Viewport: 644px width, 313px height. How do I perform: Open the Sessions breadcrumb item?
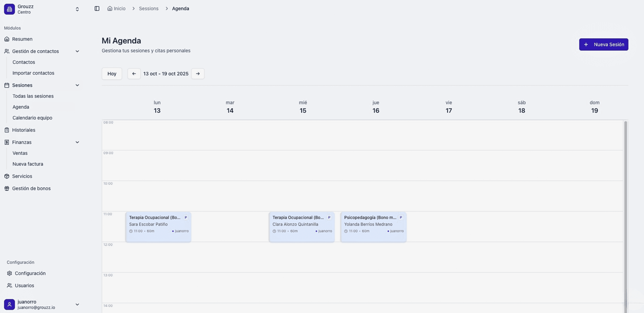pyautogui.click(x=149, y=8)
